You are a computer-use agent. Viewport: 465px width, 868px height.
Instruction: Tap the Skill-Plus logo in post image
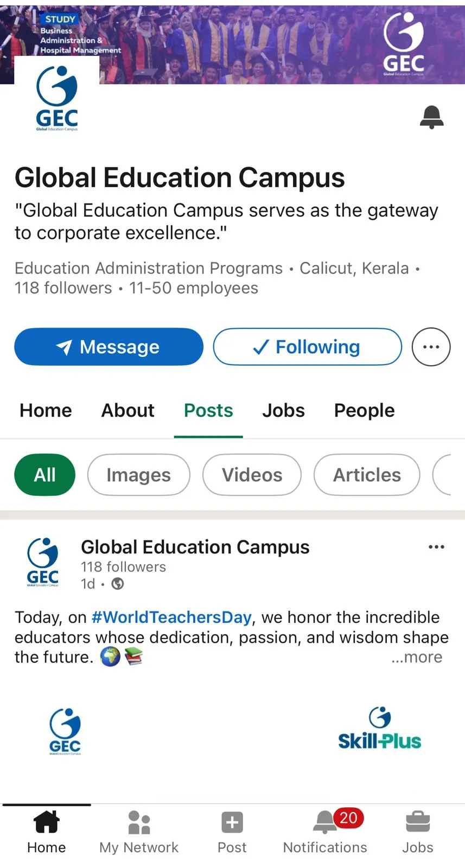(x=379, y=729)
